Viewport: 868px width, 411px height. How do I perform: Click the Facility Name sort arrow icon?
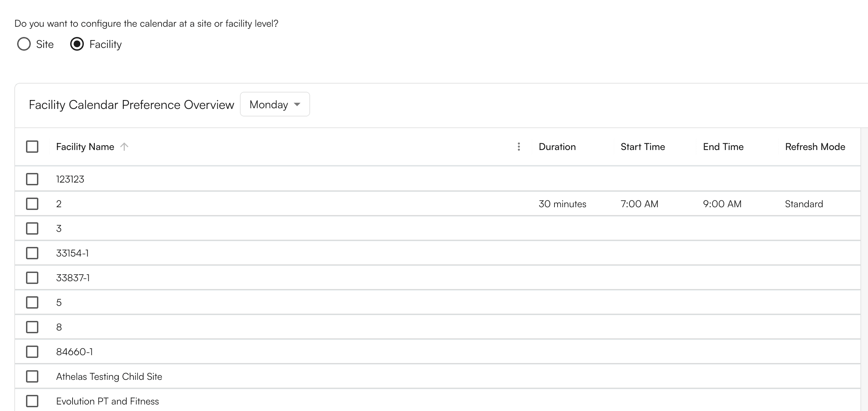(124, 147)
